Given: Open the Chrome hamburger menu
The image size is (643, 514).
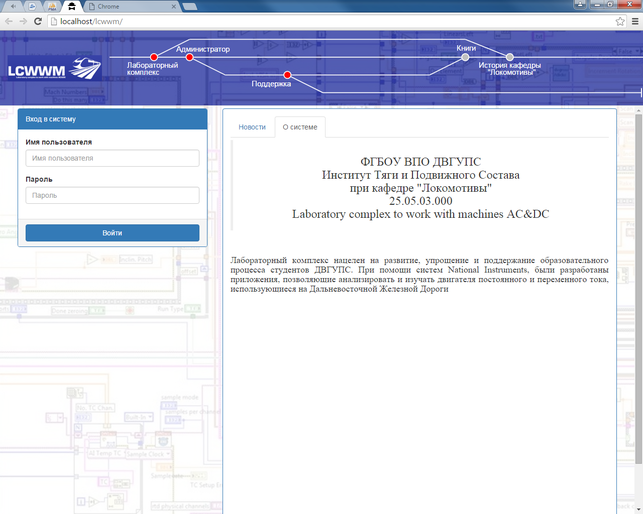Looking at the screenshot, I should pyautogui.click(x=635, y=21).
